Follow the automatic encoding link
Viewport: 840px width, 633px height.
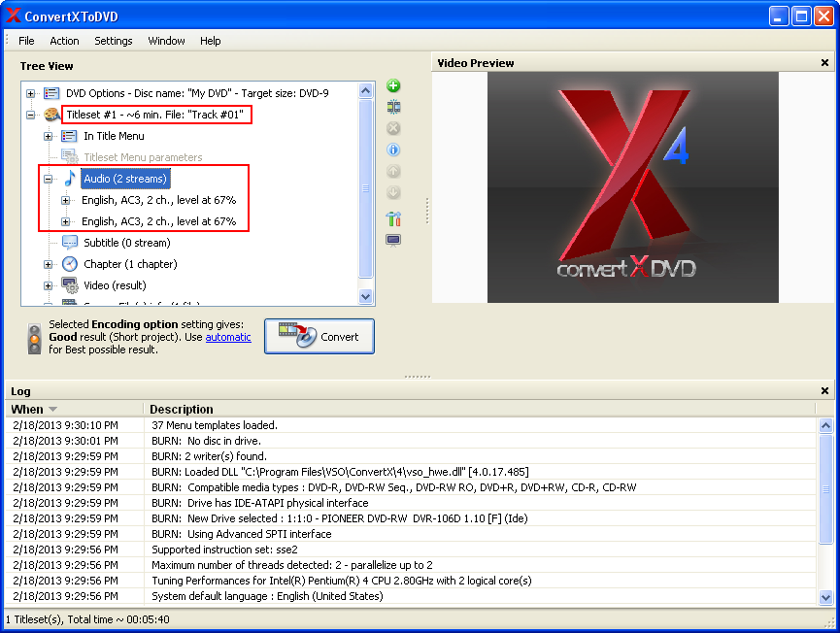(228, 337)
